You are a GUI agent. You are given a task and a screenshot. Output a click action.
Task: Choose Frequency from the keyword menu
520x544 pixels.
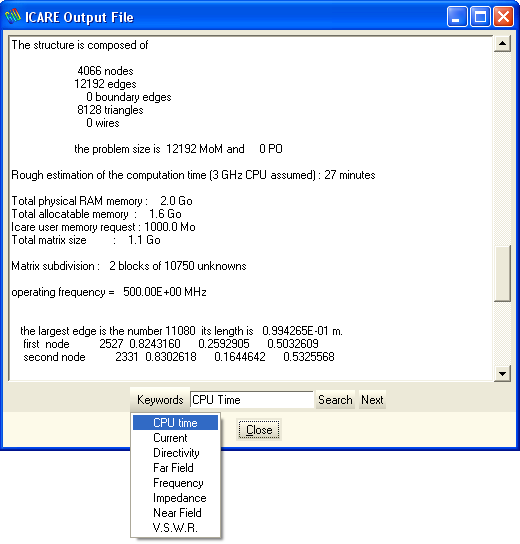176,483
